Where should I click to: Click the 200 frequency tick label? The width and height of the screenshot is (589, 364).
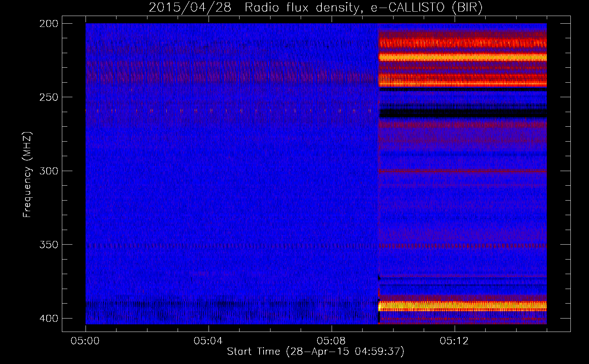point(49,24)
